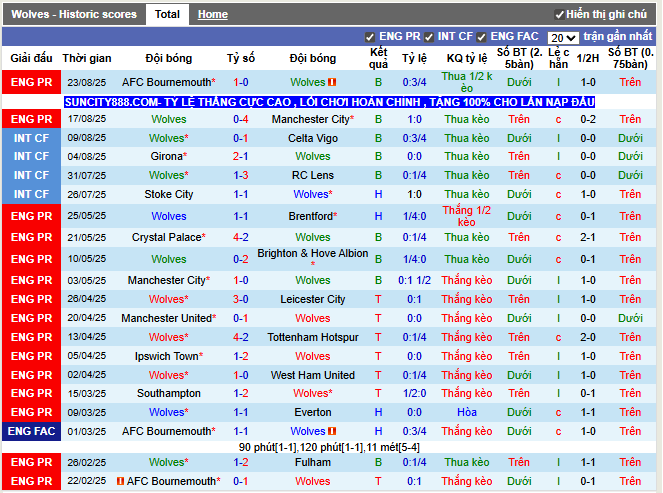The width and height of the screenshot is (663, 493).
Task: Click red card icon before AFC Bournemouth on 22/02/25
Action: click(x=121, y=481)
